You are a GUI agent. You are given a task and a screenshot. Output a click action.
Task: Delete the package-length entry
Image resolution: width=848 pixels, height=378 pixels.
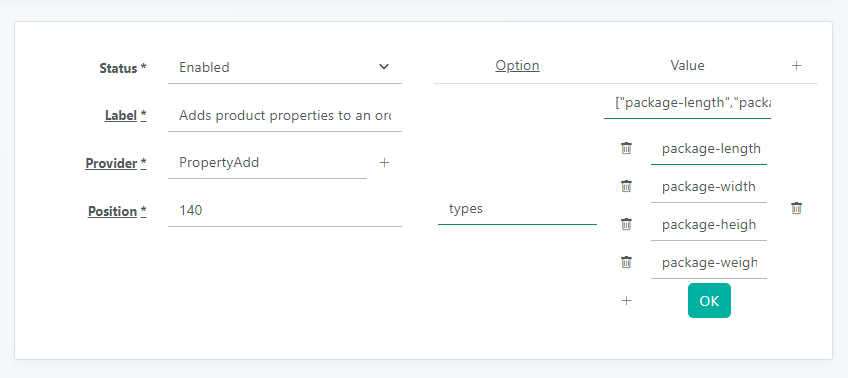(626, 148)
